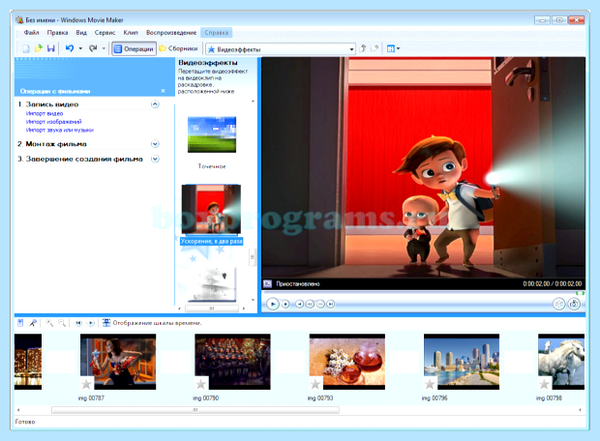
Task: Step to the previous frame
Action: pos(310,304)
